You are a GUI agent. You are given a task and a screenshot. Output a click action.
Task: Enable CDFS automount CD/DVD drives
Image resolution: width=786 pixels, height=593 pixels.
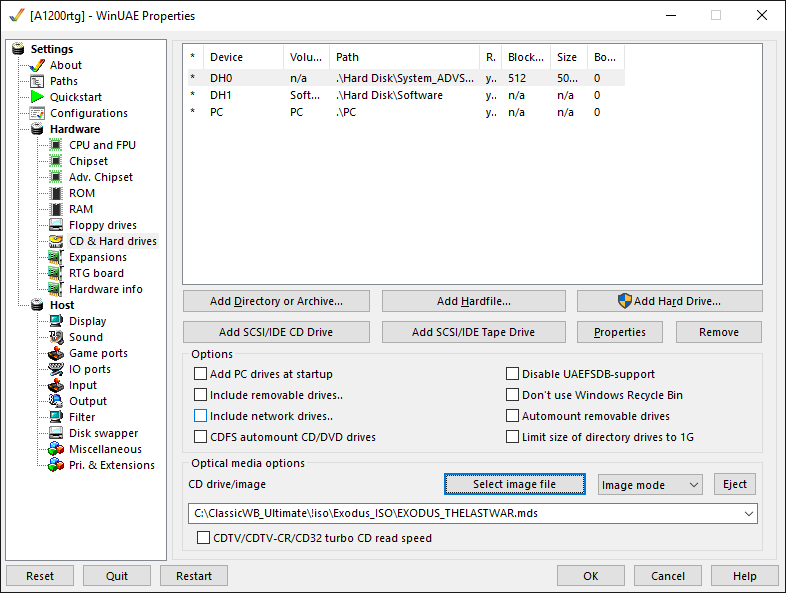point(201,437)
